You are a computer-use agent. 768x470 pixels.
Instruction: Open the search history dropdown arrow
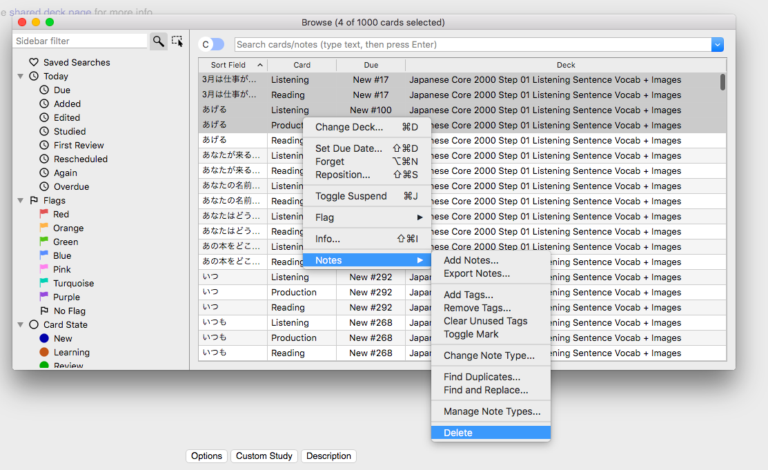point(717,44)
